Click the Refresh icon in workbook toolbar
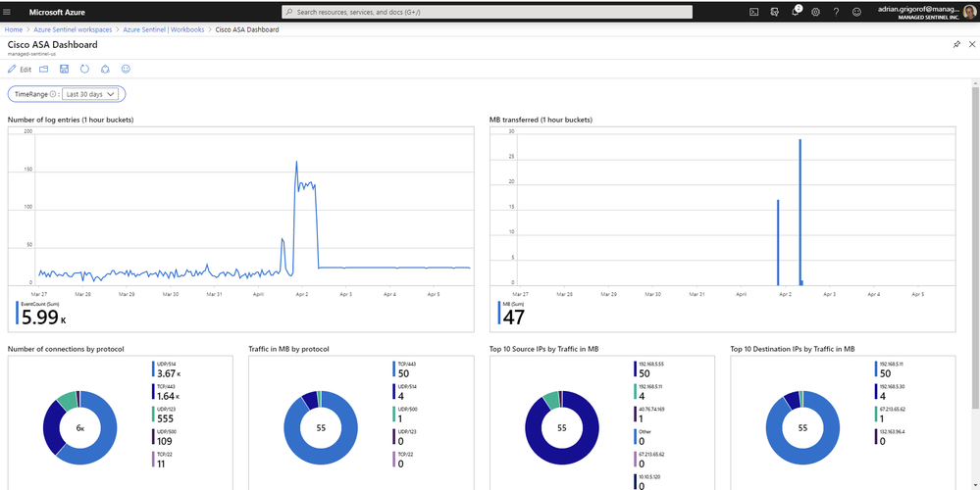The image size is (980, 490). tap(84, 69)
